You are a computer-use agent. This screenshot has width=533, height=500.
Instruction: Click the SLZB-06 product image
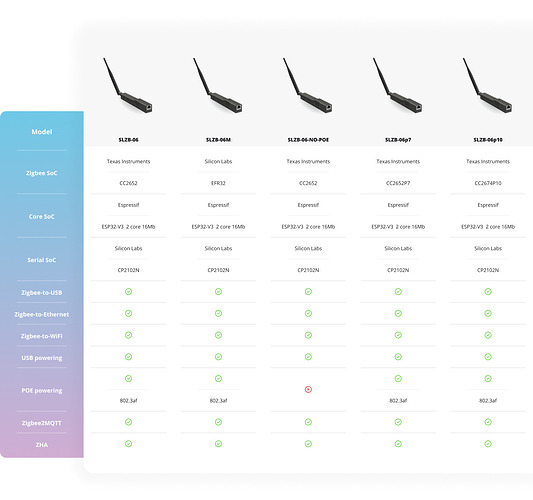click(128, 85)
